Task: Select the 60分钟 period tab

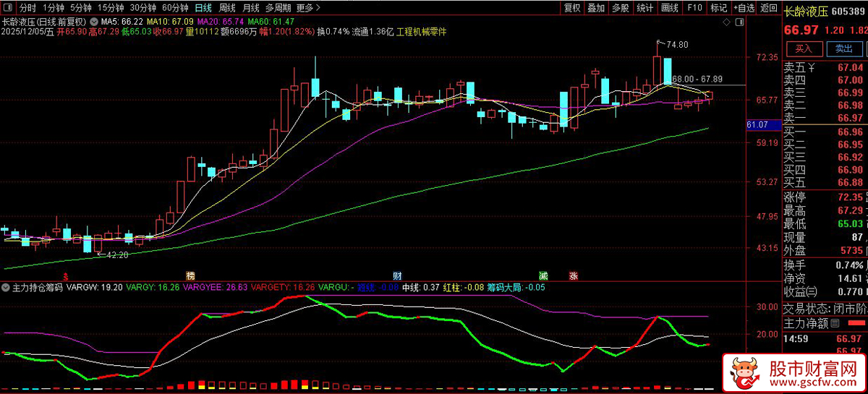Action: [x=175, y=8]
